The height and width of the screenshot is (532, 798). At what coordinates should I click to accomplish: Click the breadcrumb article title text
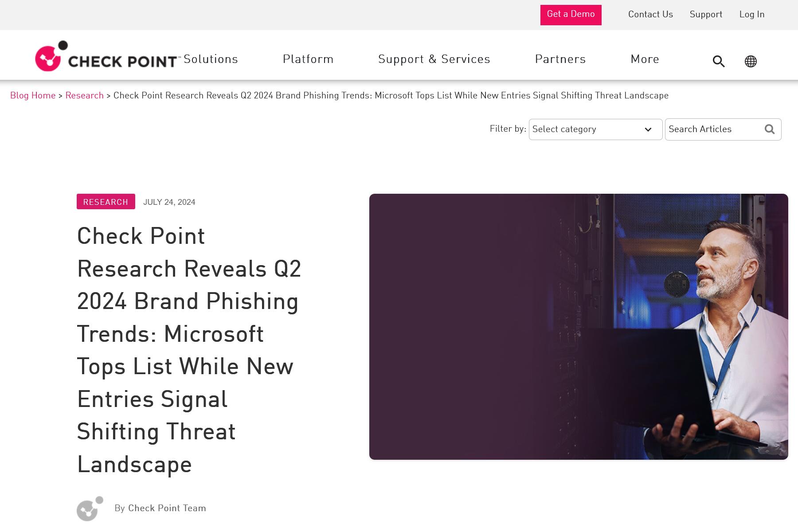[391, 95]
